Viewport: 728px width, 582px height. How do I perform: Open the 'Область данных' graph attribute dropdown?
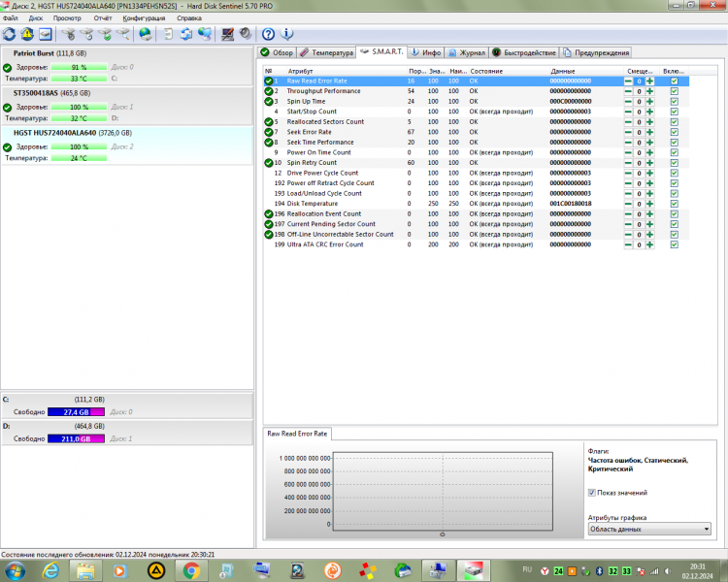point(649,529)
